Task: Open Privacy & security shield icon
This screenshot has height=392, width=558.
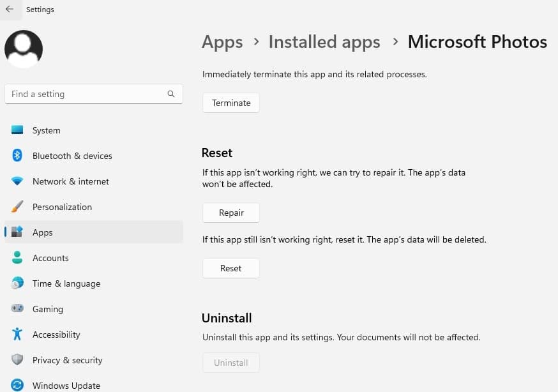Action: point(17,359)
